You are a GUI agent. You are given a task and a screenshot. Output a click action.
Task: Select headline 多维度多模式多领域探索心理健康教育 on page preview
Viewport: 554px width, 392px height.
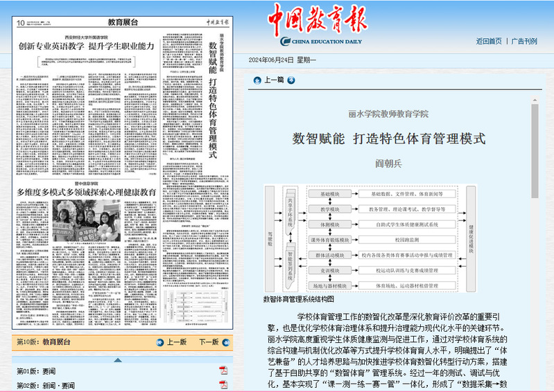[87, 193]
